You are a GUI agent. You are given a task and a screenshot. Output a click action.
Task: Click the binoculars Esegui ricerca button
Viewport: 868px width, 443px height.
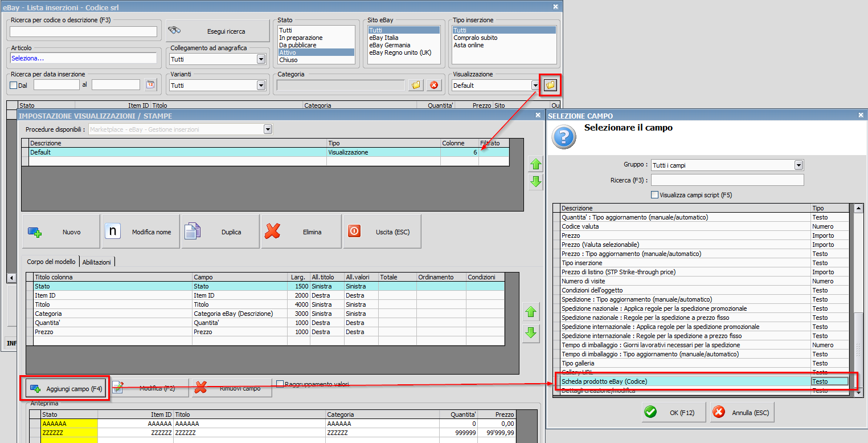pos(218,31)
